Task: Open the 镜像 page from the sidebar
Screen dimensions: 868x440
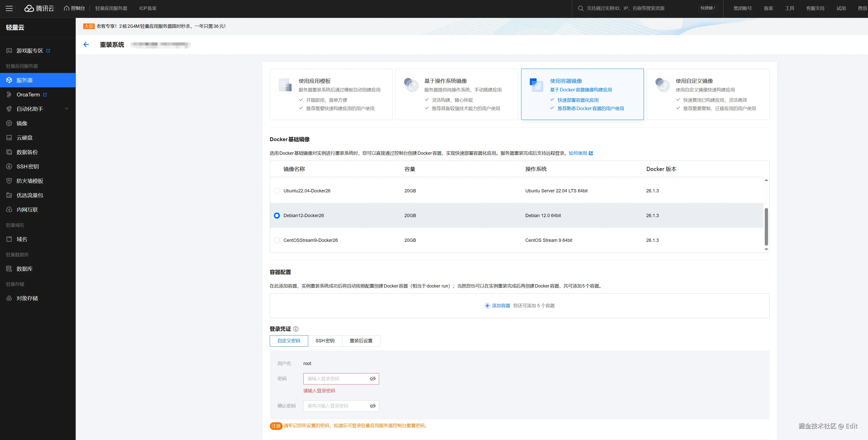Action: click(22, 123)
